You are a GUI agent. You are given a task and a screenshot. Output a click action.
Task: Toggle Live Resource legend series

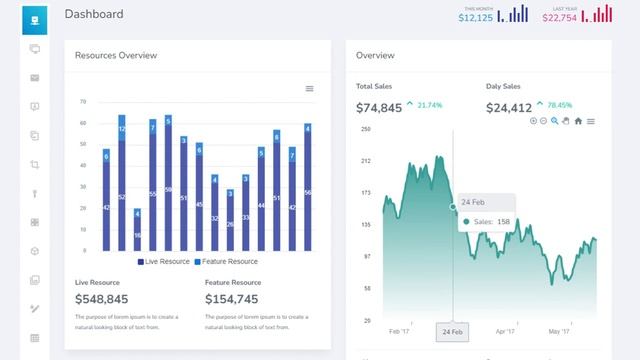coord(164,262)
